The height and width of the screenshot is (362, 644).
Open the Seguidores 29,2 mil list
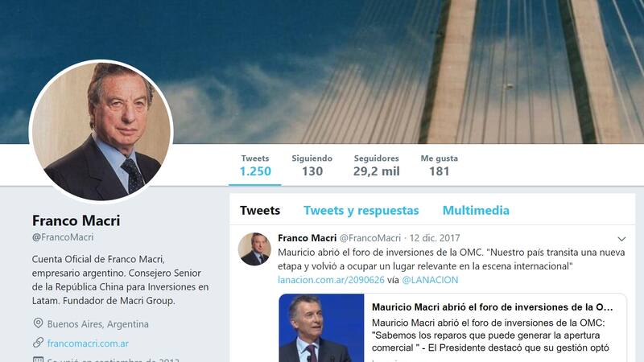(x=376, y=166)
